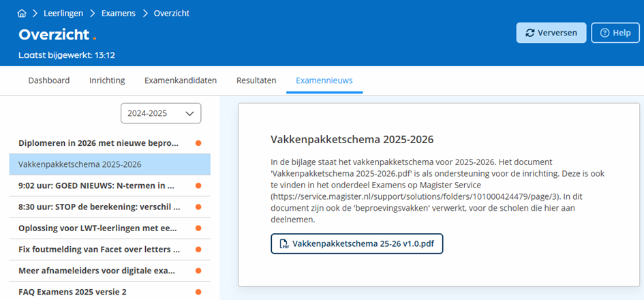Click the Leerlingen breadcrumb link
Image resolution: width=644 pixels, height=300 pixels.
(63, 13)
